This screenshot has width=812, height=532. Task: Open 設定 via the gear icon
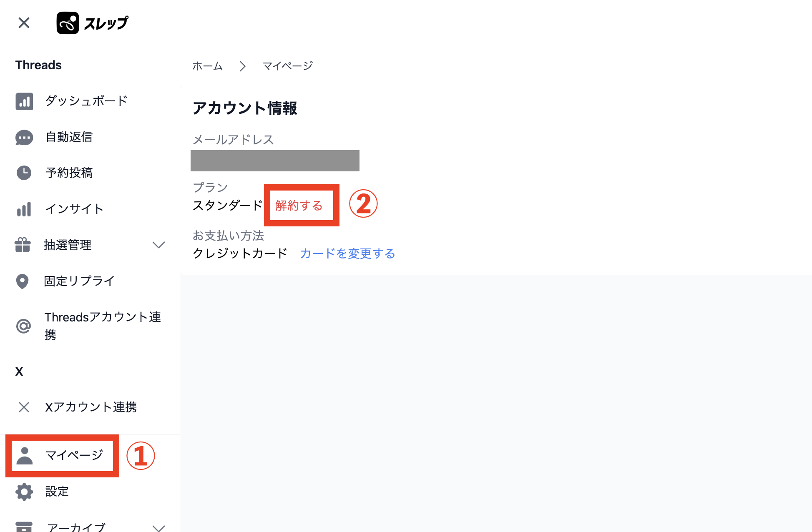pyautogui.click(x=24, y=492)
